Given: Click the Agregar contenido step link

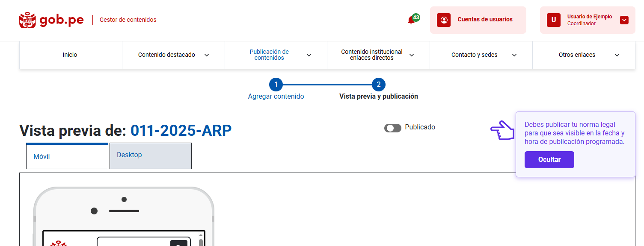Looking at the screenshot, I should 276,97.
